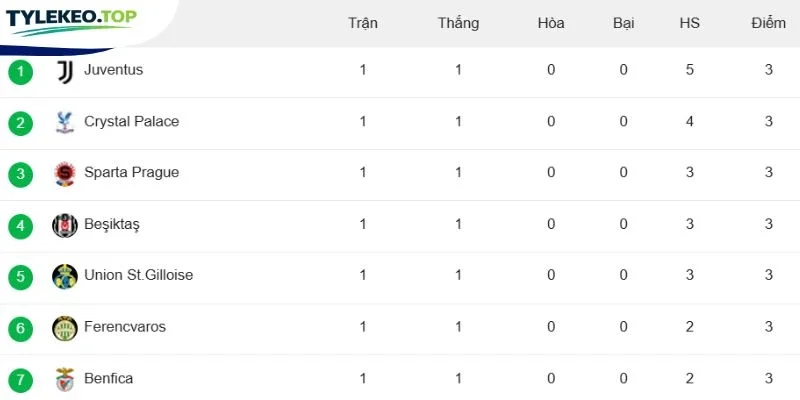The width and height of the screenshot is (800, 400).
Task: Open the Crystal Palace team name link
Action: click(132, 121)
